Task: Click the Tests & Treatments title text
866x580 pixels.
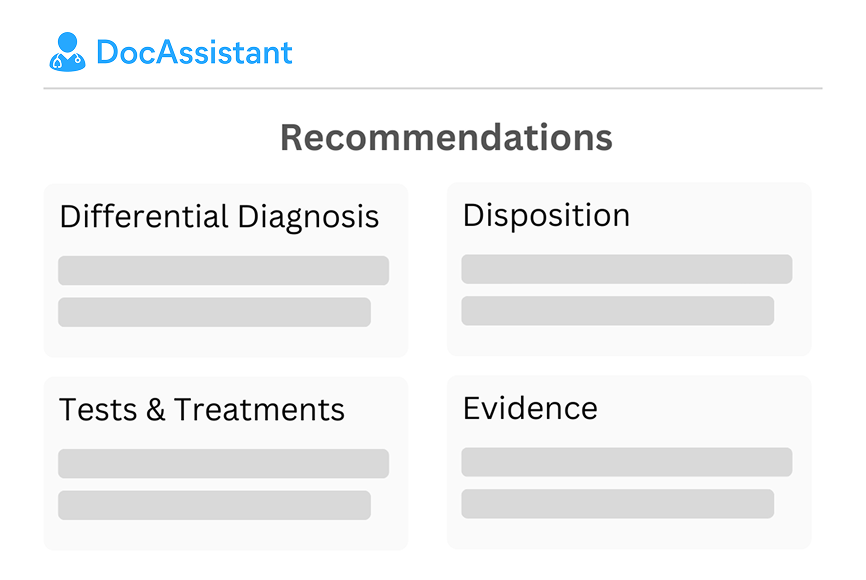Action: pyautogui.click(x=202, y=409)
